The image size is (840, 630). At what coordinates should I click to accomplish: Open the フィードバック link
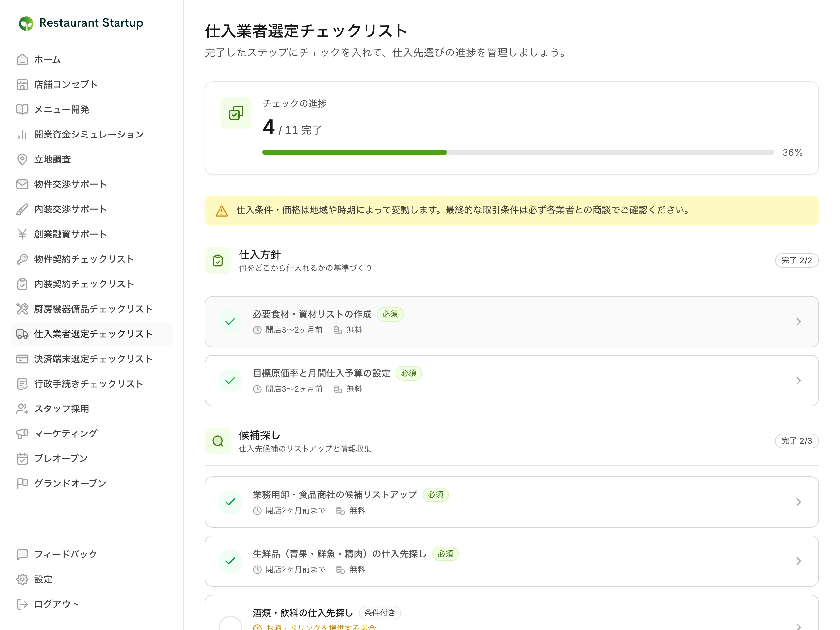point(92,555)
